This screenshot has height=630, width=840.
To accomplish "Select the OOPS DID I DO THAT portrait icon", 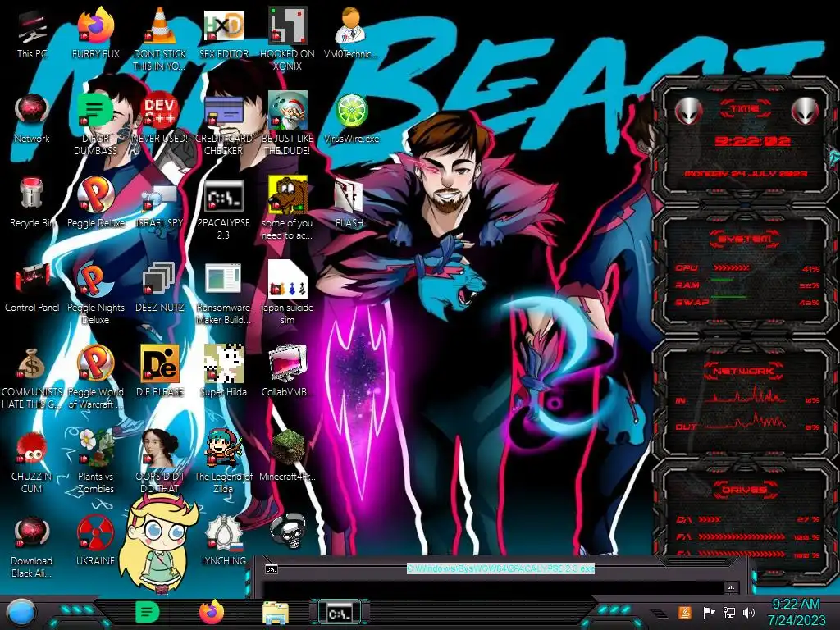I will coord(160,461).
